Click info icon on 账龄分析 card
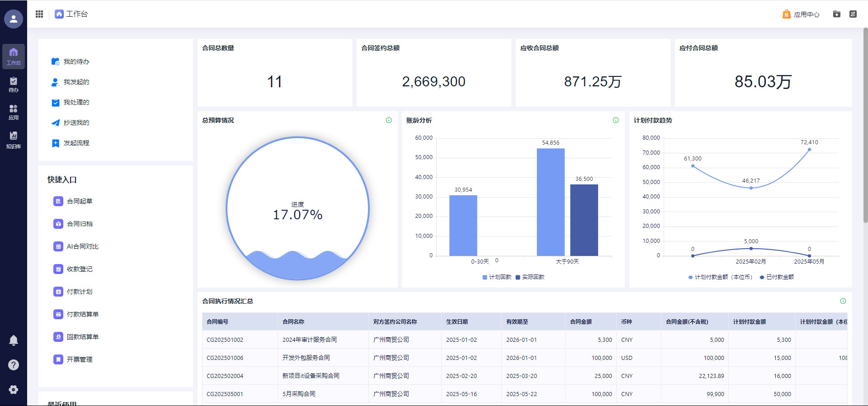868x406 pixels. click(x=615, y=120)
